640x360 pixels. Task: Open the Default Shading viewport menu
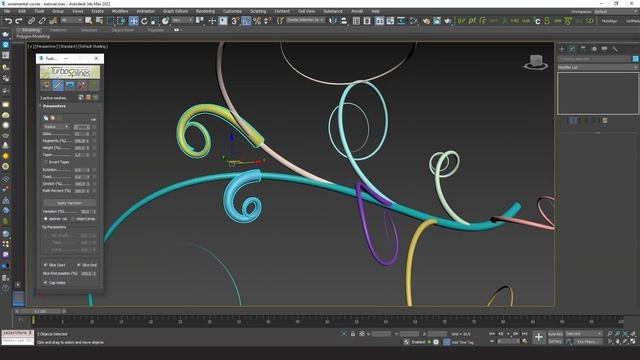pos(93,47)
